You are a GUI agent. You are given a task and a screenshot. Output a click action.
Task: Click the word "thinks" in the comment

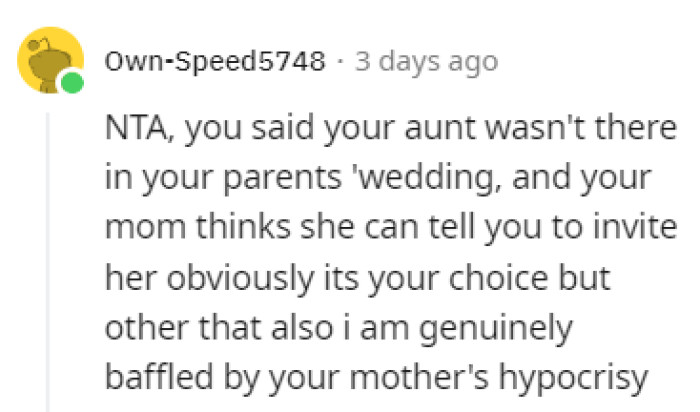[217, 231]
